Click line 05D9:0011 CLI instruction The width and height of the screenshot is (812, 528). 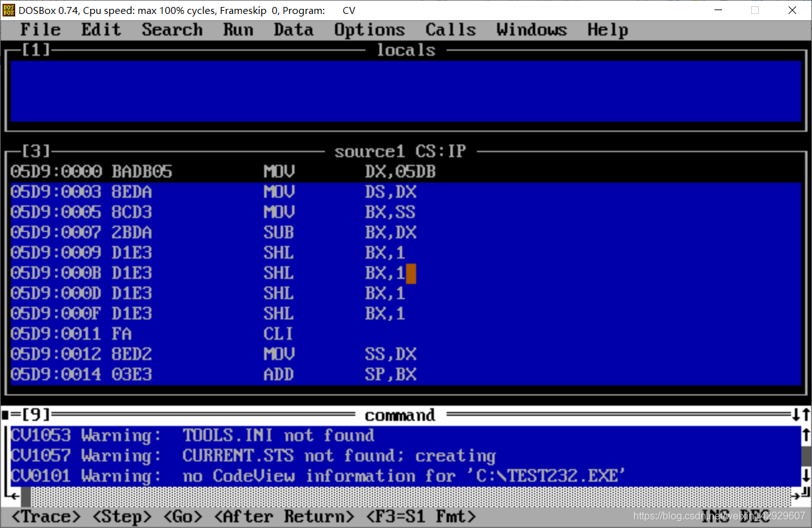[x=405, y=334]
